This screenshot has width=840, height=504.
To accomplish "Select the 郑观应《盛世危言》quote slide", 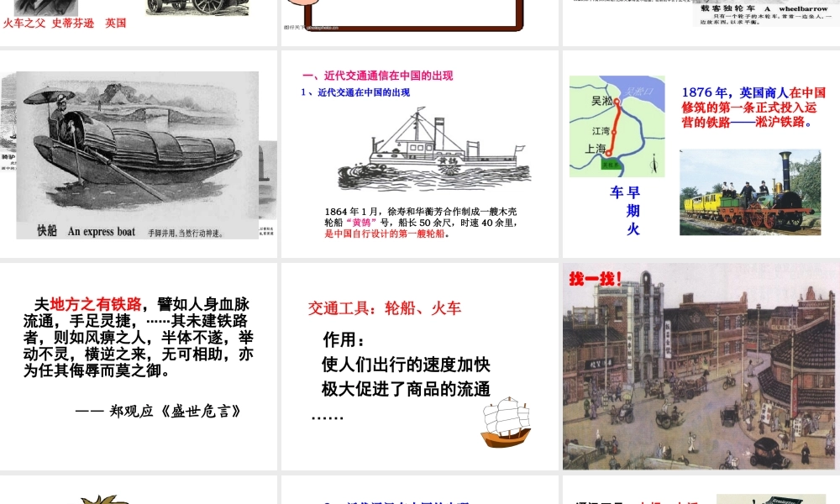I will click(x=139, y=366).
